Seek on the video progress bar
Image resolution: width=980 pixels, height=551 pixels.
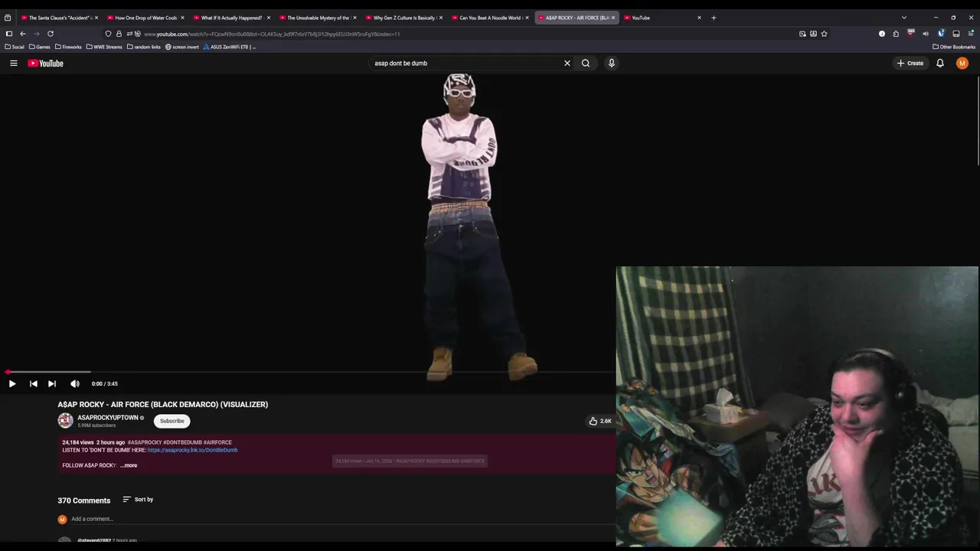click(x=308, y=372)
